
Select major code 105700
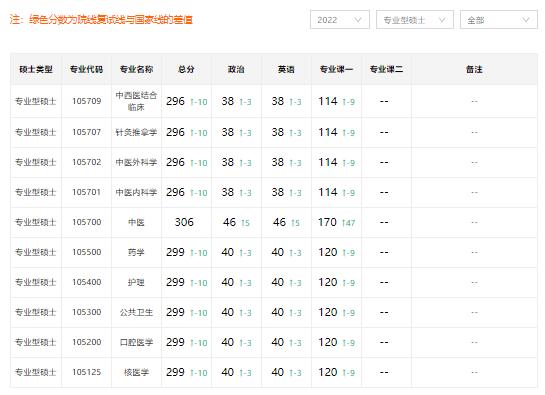tap(87, 222)
